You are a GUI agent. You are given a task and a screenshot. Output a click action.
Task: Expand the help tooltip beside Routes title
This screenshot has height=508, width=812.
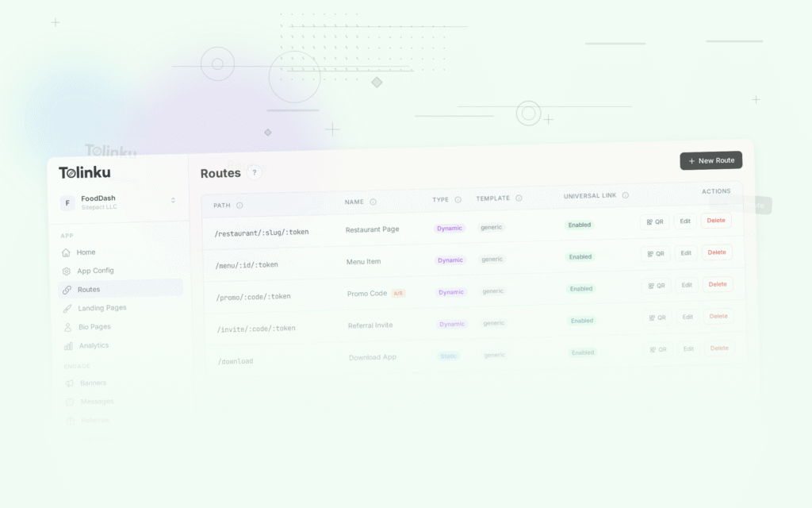[254, 172]
